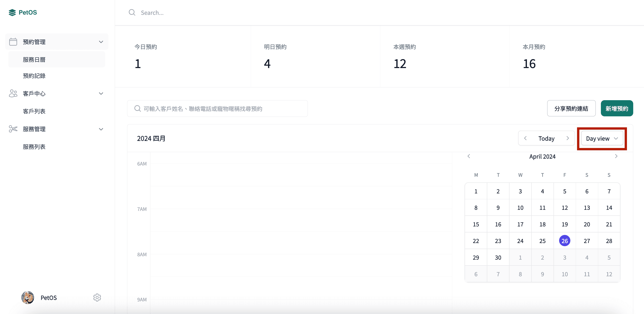Focus the appointment search input
The image size is (644, 314).
coord(217,108)
